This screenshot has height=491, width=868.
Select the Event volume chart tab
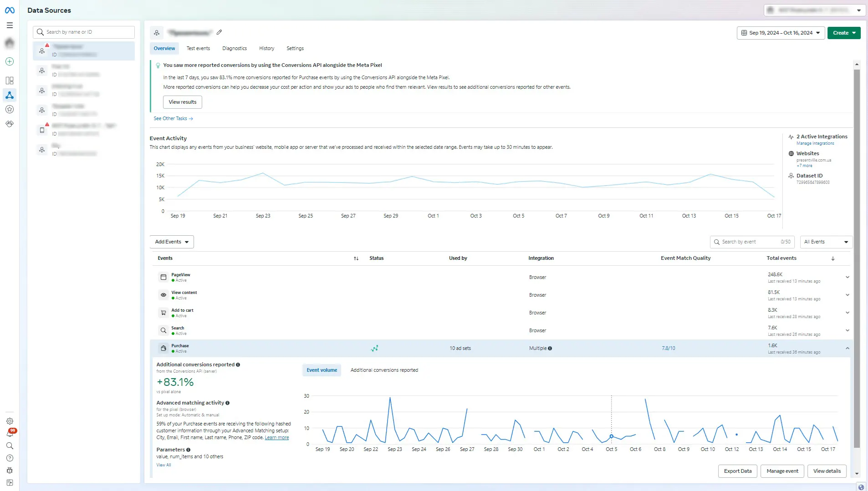point(322,370)
